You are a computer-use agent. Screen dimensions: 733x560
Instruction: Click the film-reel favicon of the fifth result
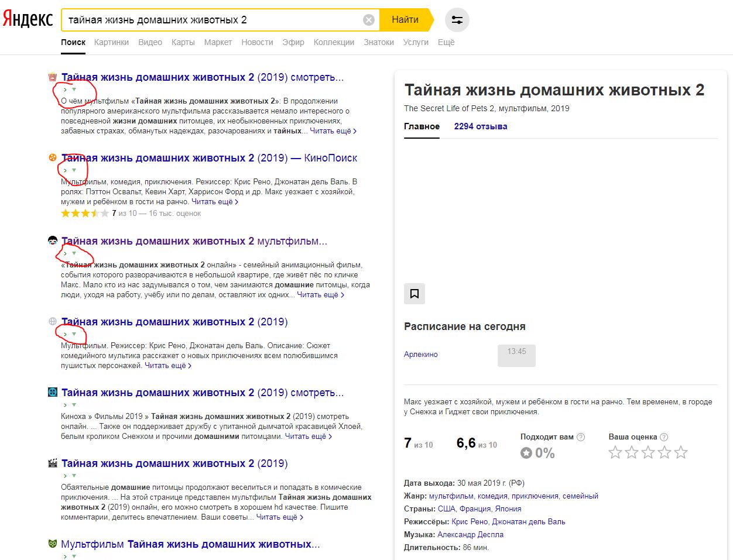click(53, 392)
